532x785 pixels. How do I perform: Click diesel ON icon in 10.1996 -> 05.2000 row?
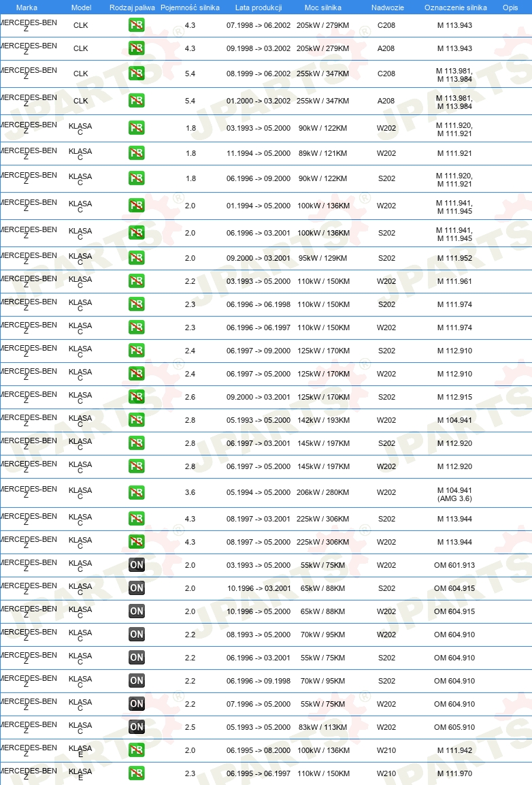(136, 611)
